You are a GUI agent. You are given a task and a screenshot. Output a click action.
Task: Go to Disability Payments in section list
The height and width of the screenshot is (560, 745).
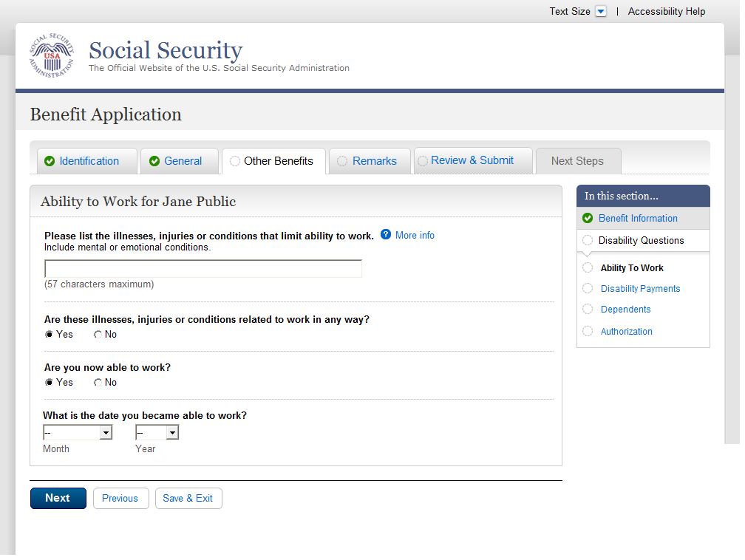click(x=640, y=289)
